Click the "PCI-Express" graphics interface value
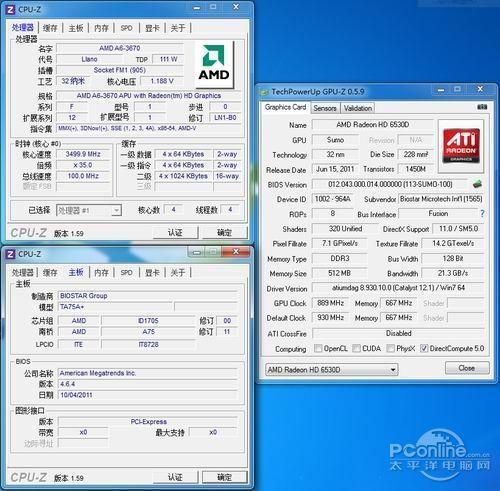The image size is (500, 491). (148, 422)
